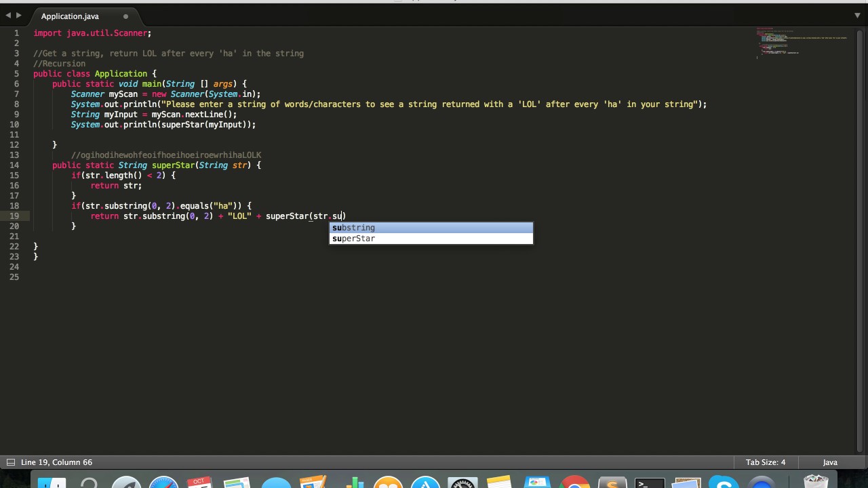Open Trash from the Dock
This screenshot has height=488, width=868.
click(x=816, y=483)
